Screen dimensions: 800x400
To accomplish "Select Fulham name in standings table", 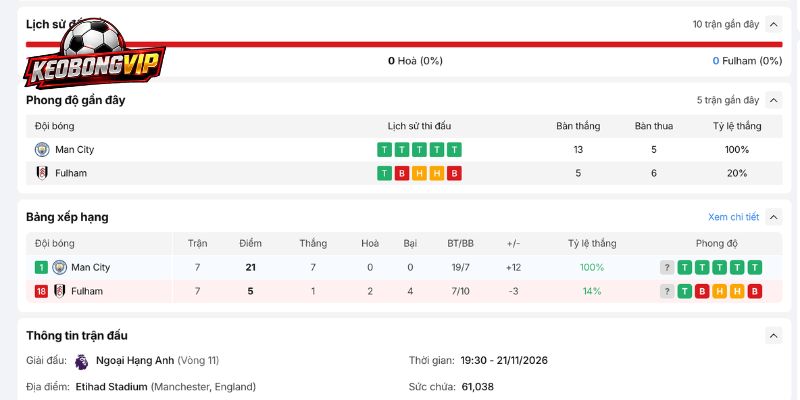I will 87,291.
